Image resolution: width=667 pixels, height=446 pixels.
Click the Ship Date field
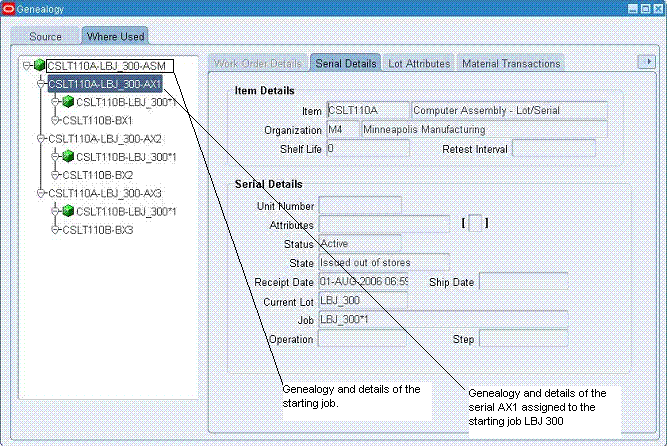524,281
